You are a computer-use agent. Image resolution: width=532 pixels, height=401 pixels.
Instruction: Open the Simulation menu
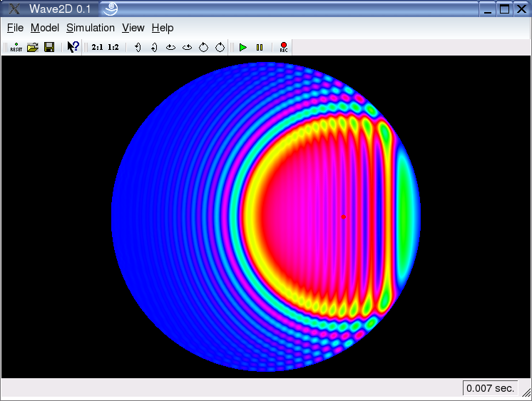(91, 28)
